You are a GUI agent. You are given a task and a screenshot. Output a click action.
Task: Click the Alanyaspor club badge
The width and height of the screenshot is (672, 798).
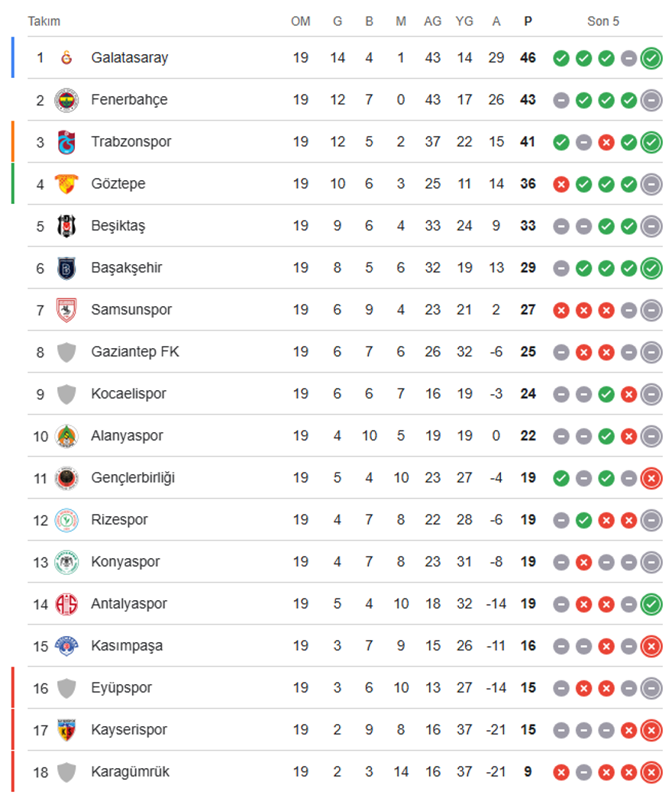point(66,436)
